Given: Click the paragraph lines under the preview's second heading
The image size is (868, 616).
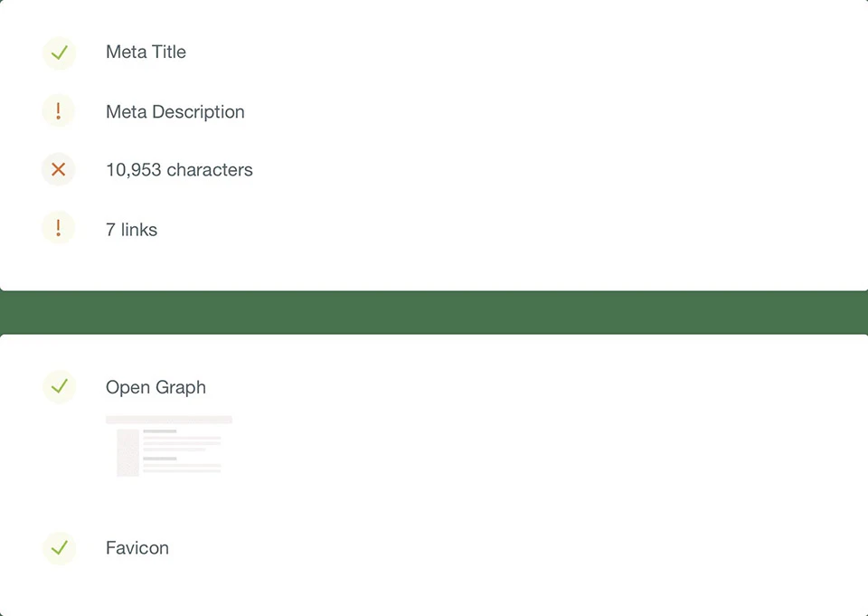Looking at the screenshot, I should click(x=181, y=468).
